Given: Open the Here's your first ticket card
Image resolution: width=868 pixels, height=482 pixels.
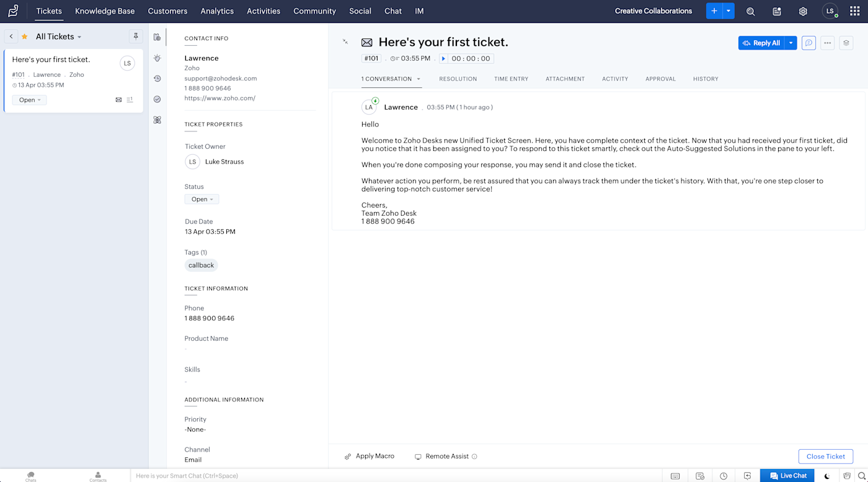Looking at the screenshot, I should point(73,81).
